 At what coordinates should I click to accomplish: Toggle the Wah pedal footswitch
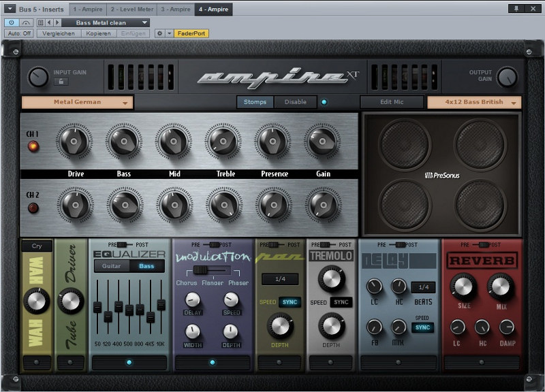click(x=37, y=363)
